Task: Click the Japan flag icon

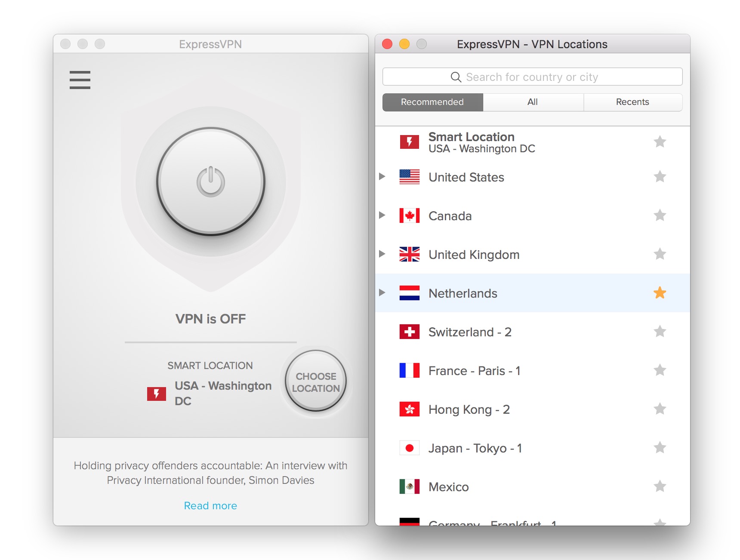Action: [409, 448]
